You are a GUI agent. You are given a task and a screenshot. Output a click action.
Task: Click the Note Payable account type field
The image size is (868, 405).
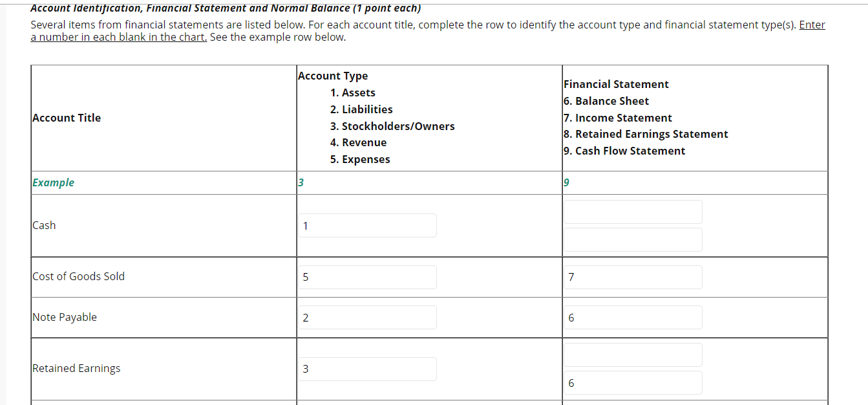tap(366, 317)
